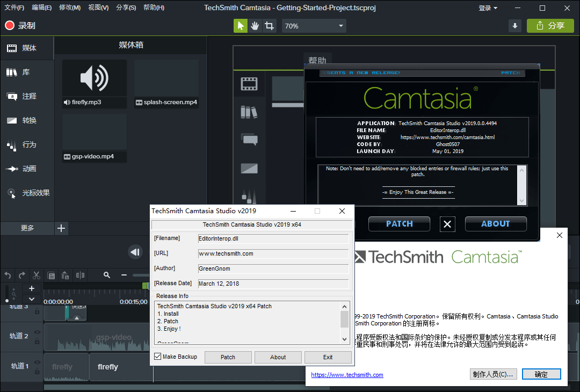This screenshot has height=392, width=580.
Task: Toggle visibility eye for 轨道 2
Action: click(x=38, y=332)
